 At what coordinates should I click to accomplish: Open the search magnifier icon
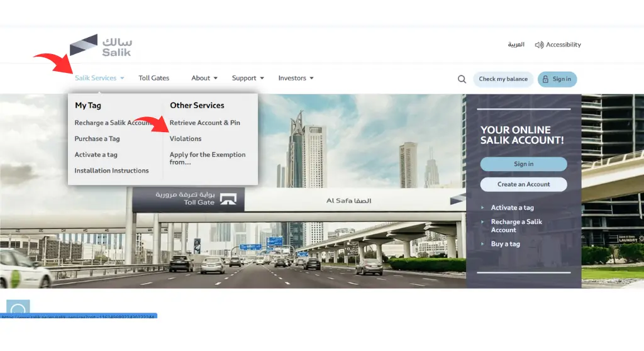pyautogui.click(x=462, y=79)
